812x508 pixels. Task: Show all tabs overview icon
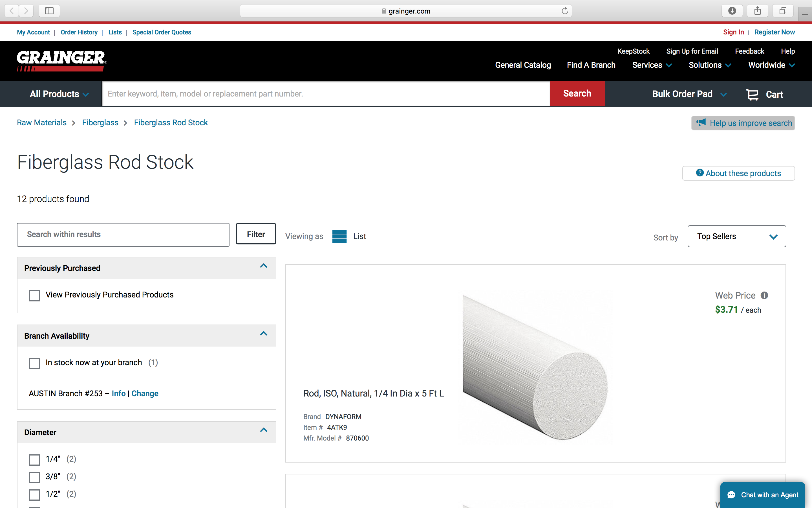783,11
